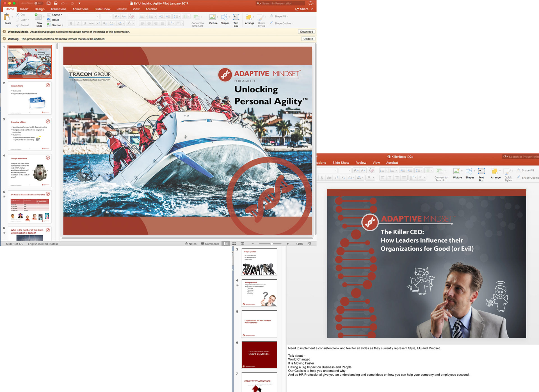Open Shape Outline dropdown in EY window
The height and width of the screenshot is (392, 539).
coord(282,23)
